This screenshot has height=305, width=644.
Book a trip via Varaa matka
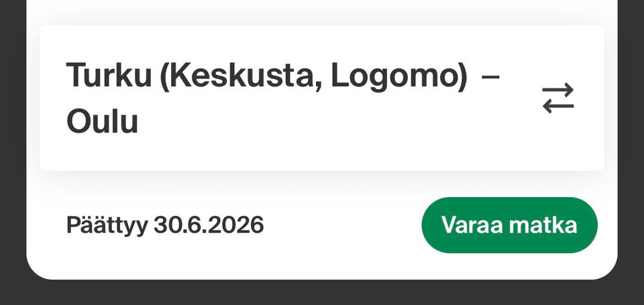pos(509,225)
